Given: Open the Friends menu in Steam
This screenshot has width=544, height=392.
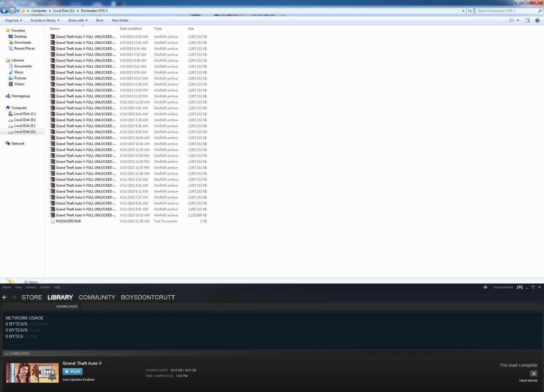Looking at the screenshot, I should [31, 287].
